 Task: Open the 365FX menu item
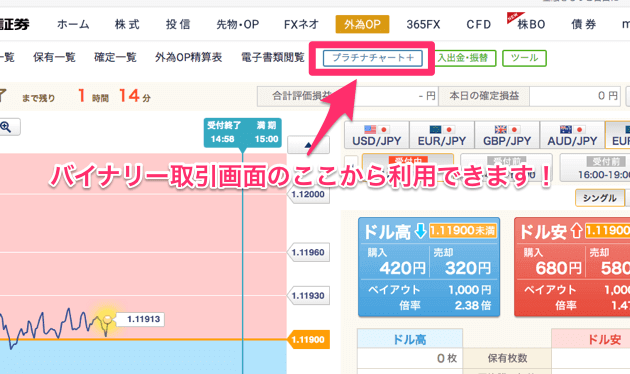tap(423, 25)
